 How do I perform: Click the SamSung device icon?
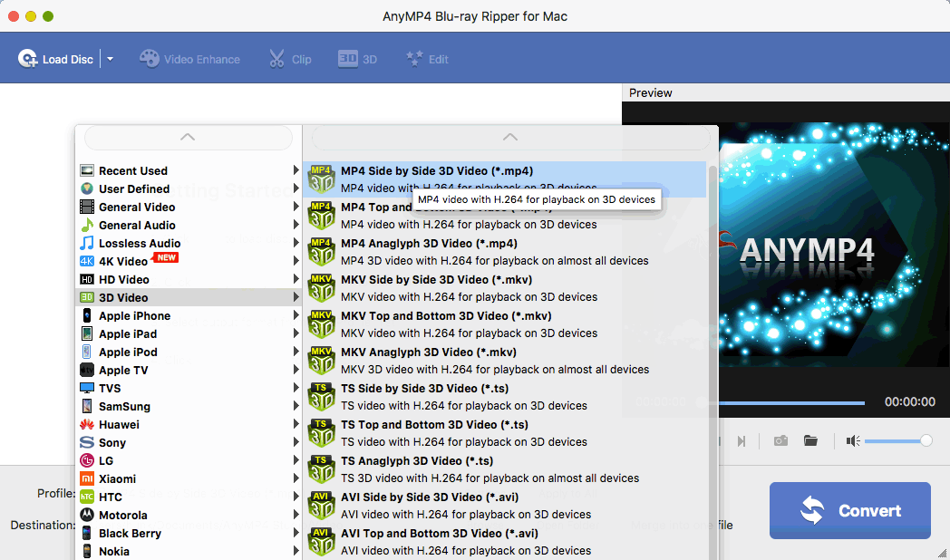(87, 406)
